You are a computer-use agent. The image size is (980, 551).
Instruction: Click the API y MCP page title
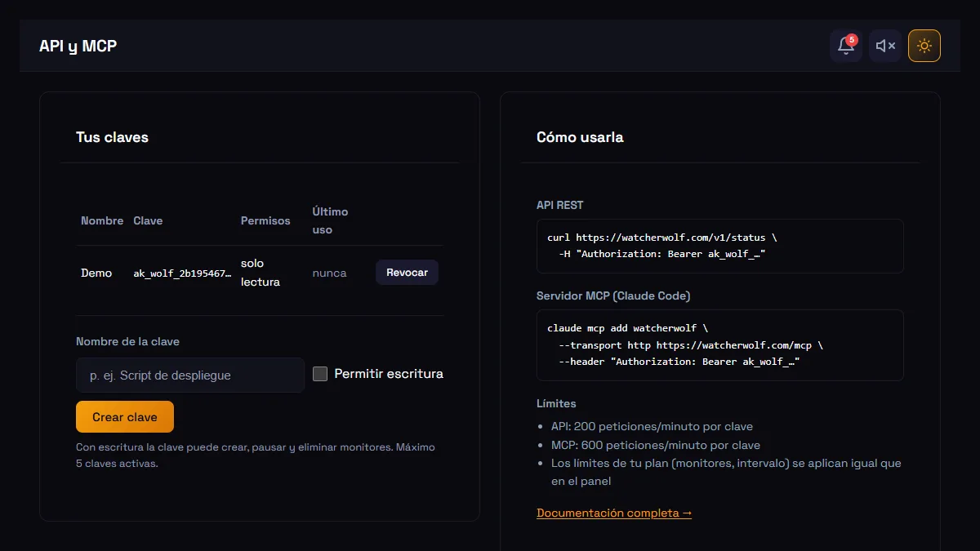coord(78,46)
